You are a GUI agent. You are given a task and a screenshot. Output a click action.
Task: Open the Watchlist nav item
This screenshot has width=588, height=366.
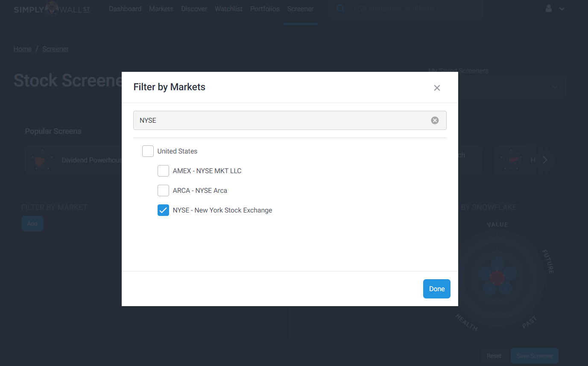228,9
